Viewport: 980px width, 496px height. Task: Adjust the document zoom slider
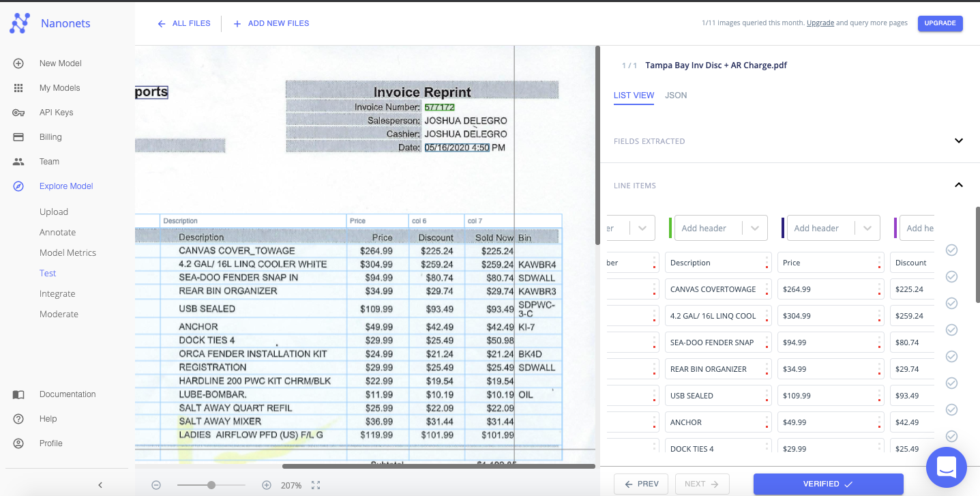pyautogui.click(x=211, y=485)
